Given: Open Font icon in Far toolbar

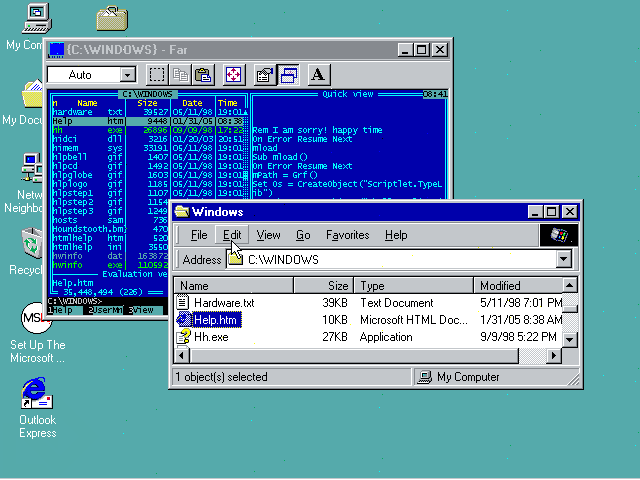Looking at the screenshot, I should pos(318,75).
